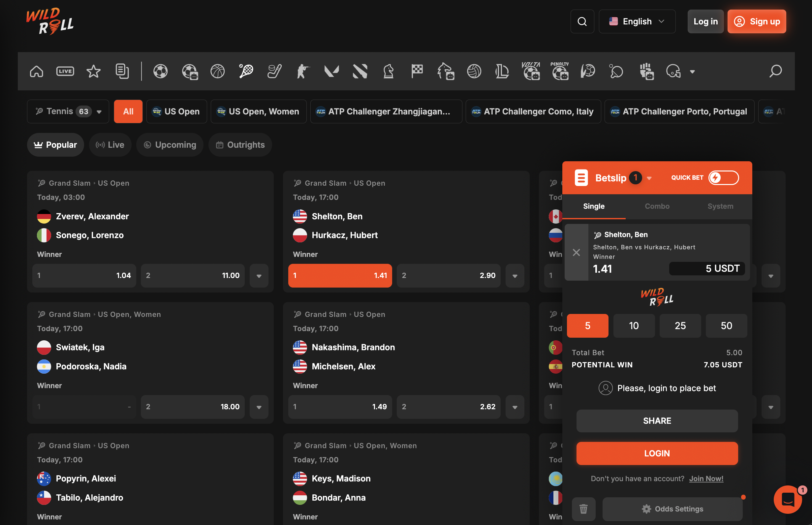Select the Valorant esports icon
The height and width of the screenshot is (525, 812).
click(331, 71)
